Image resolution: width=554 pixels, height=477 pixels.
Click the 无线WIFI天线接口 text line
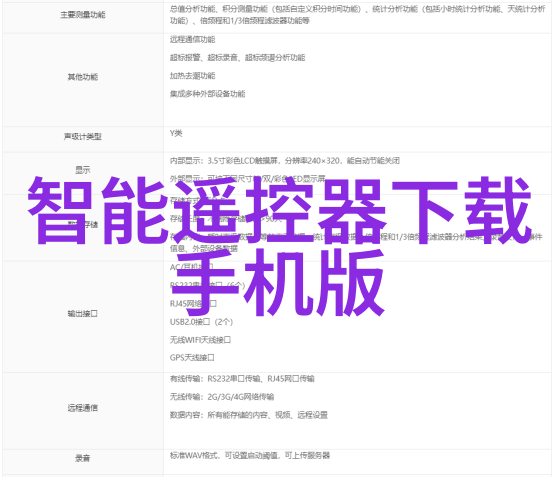point(200,340)
